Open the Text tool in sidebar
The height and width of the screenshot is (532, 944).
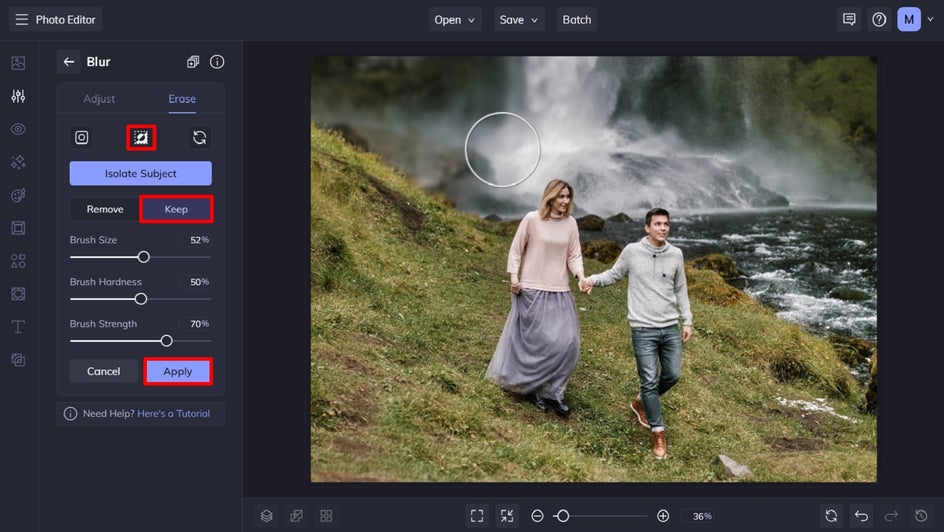(18, 327)
